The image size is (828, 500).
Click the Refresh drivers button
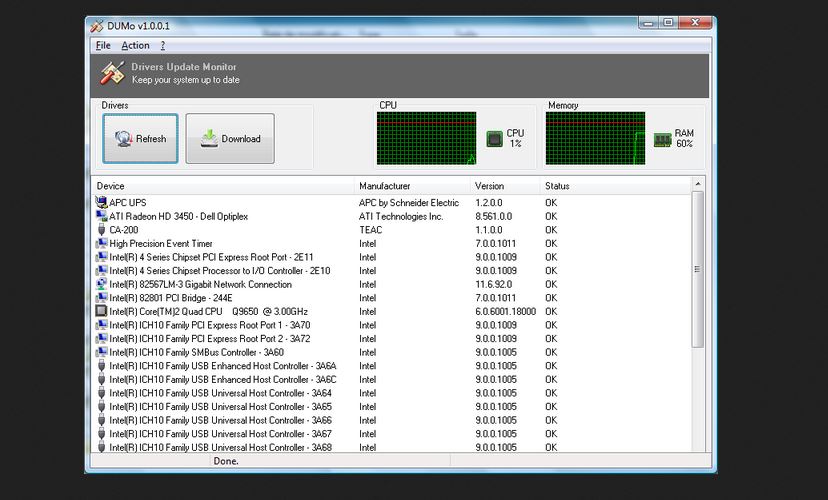[x=140, y=139]
